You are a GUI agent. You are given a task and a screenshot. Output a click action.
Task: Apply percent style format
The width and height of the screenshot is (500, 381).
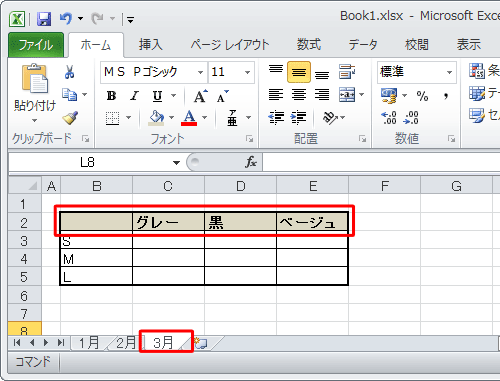pos(422,96)
